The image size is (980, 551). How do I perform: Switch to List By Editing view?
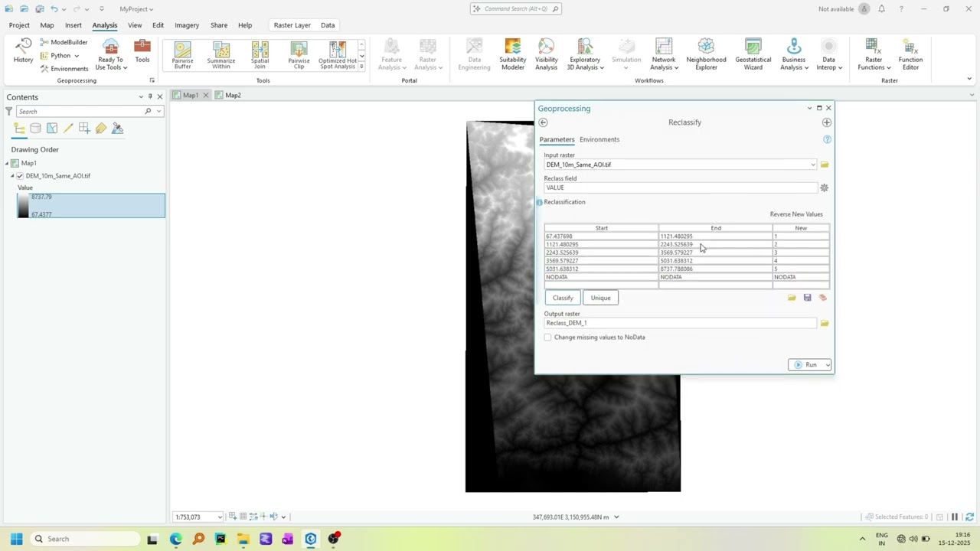coord(68,129)
